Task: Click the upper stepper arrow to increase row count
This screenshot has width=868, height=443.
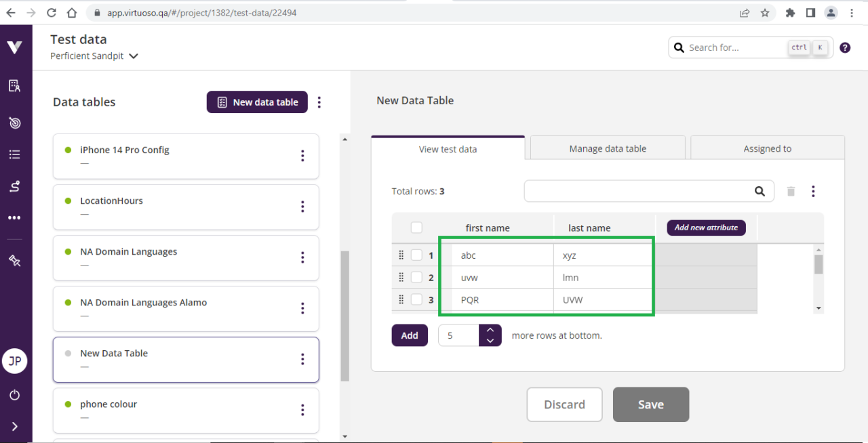Action: click(x=490, y=331)
